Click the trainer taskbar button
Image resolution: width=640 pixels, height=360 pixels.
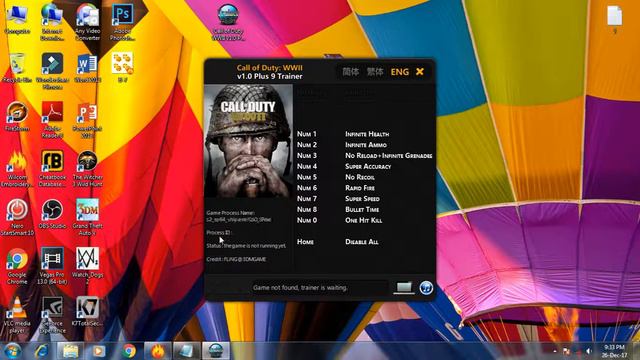click(x=216, y=351)
